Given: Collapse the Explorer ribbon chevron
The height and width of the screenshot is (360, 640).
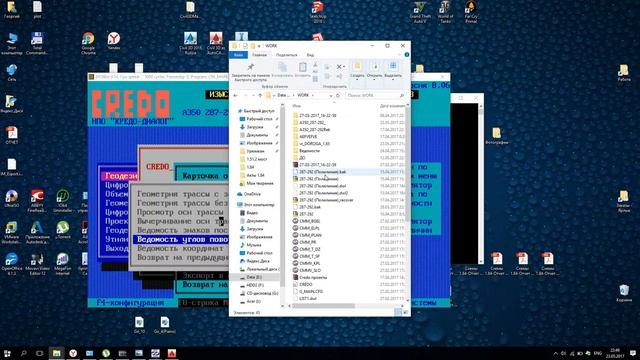Looking at the screenshot, I should 400,55.
